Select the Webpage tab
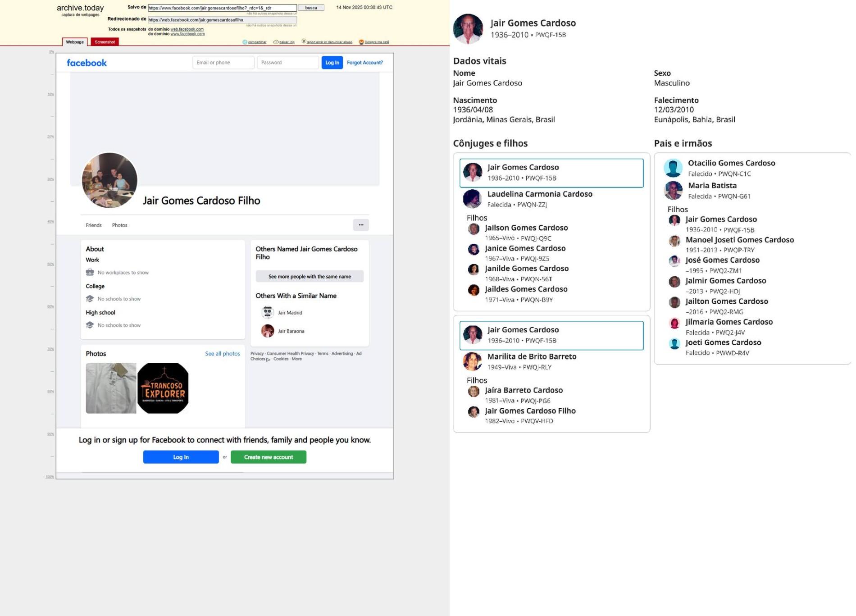This screenshot has width=856, height=616. [75, 42]
